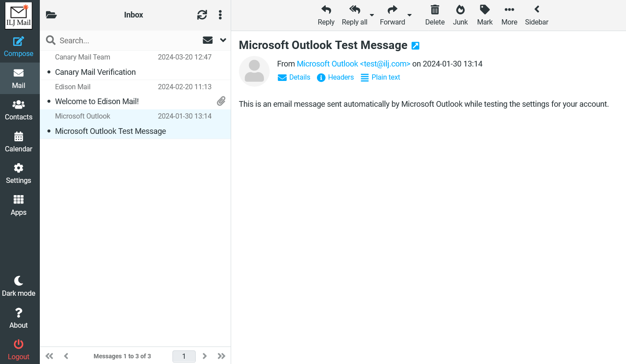Open the Canary Mail Verification email
Screen dimensions: 626x364
tap(95, 72)
